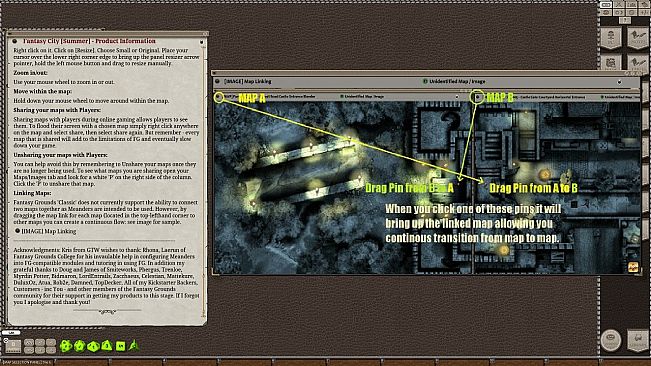Click the 'Linking Maps:' heading
The image size is (651, 366).
pos(32,193)
